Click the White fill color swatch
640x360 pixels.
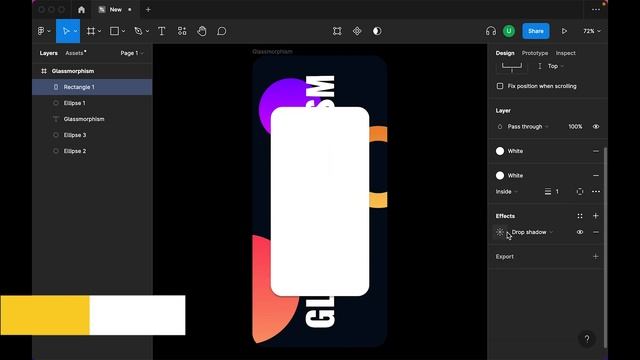pos(500,151)
